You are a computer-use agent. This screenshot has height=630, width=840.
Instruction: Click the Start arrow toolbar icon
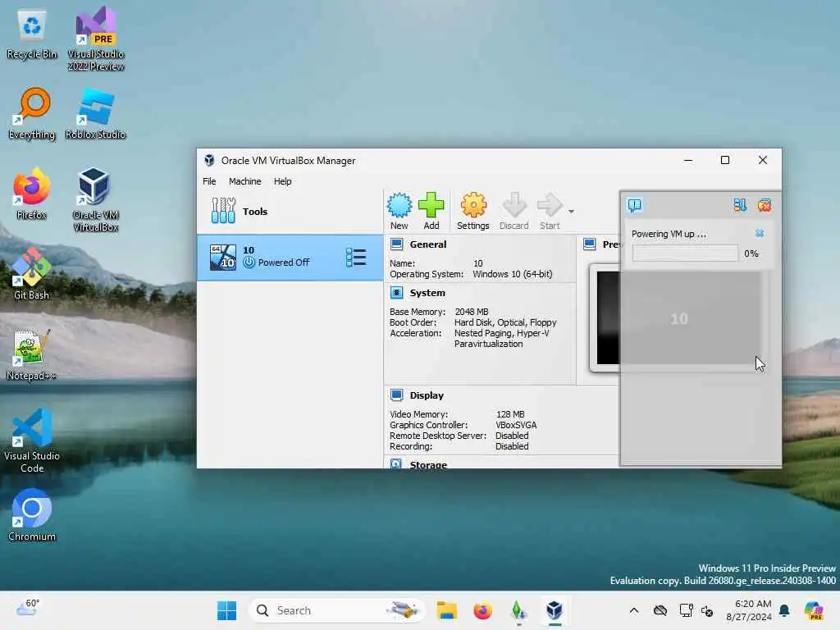[550, 211]
